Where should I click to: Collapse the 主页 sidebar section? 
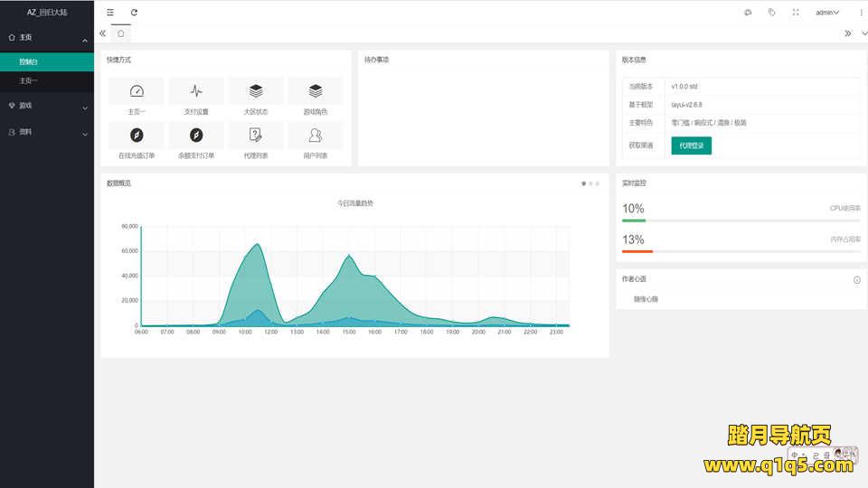click(x=47, y=38)
